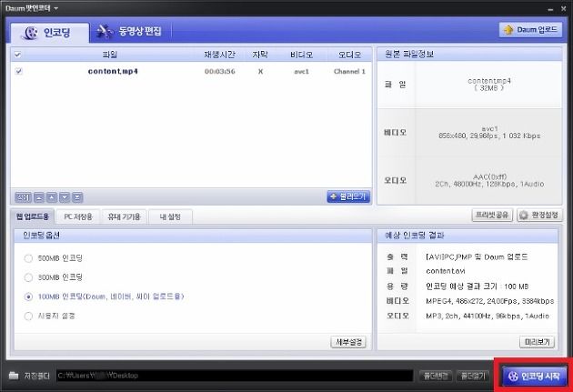Open the 내 설정 tab
This screenshot has width=573, height=392.
(170, 216)
